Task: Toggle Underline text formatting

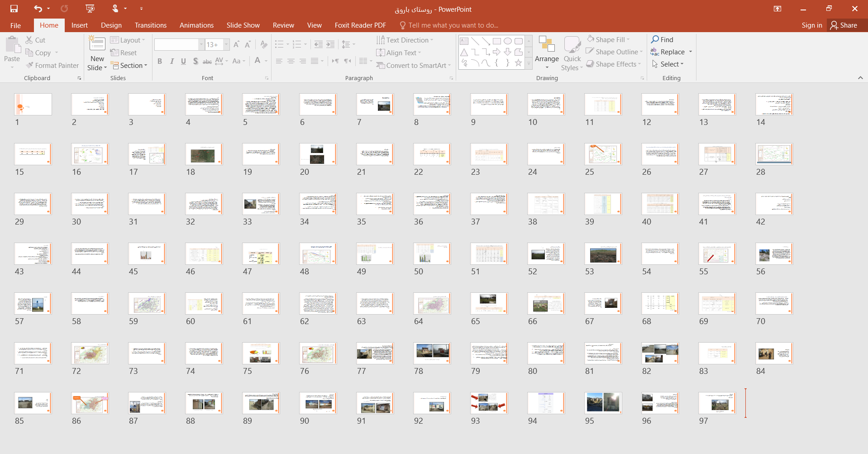Action: [183, 61]
